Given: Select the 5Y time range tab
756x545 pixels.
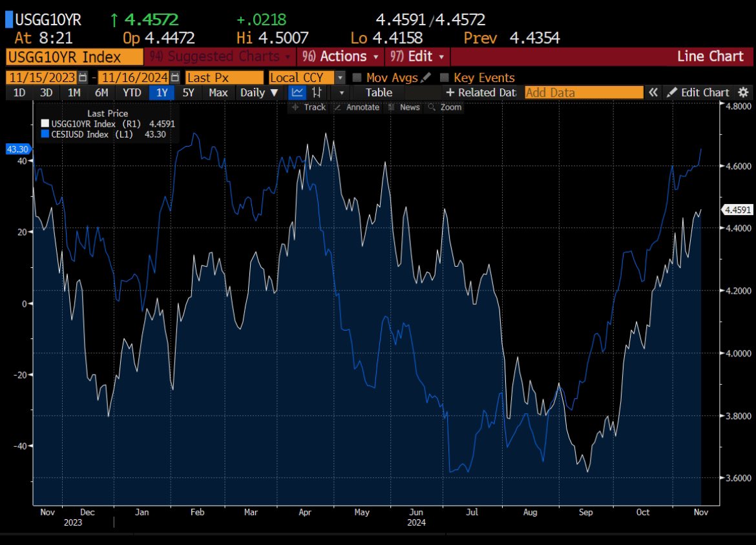Looking at the screenshot, I should pos(188,92).
